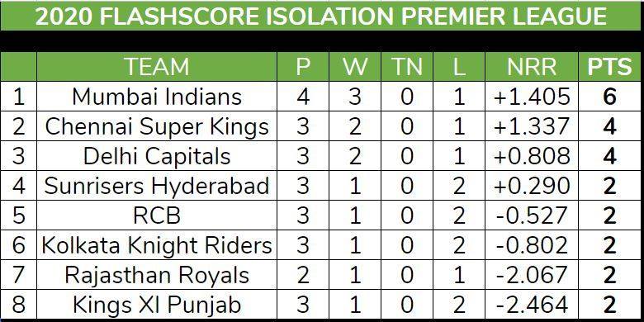Click the NRR column header

[532, 67]
